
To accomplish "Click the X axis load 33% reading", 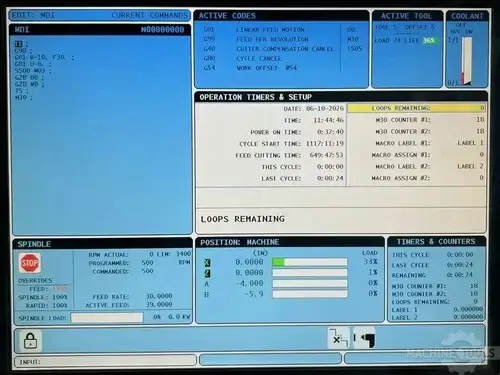I will pos(370,262).
